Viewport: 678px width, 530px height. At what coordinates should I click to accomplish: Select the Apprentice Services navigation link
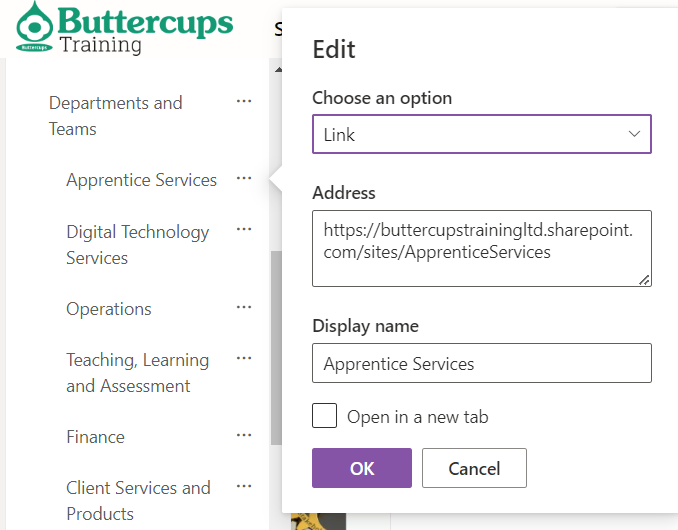(x=141, y=180)
